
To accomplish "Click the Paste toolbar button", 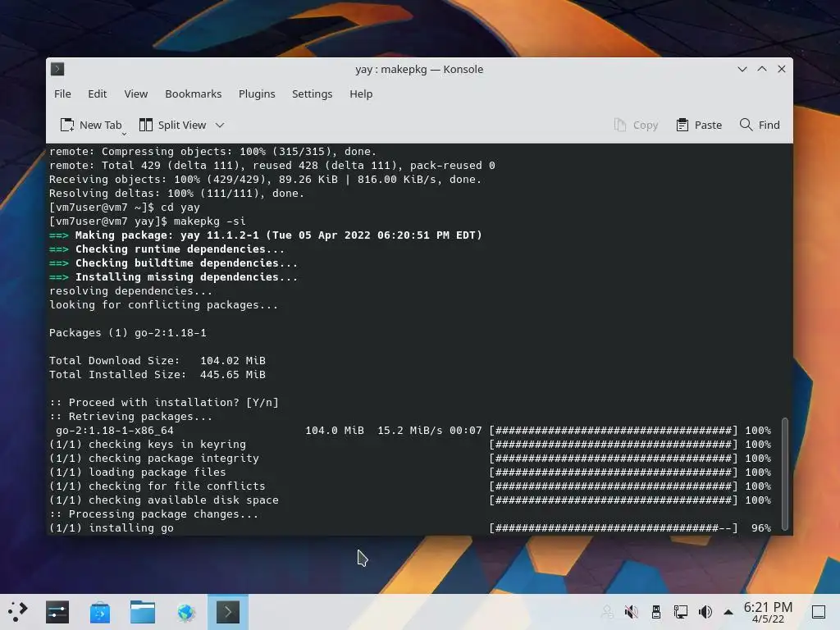I will tap(699, 125).
